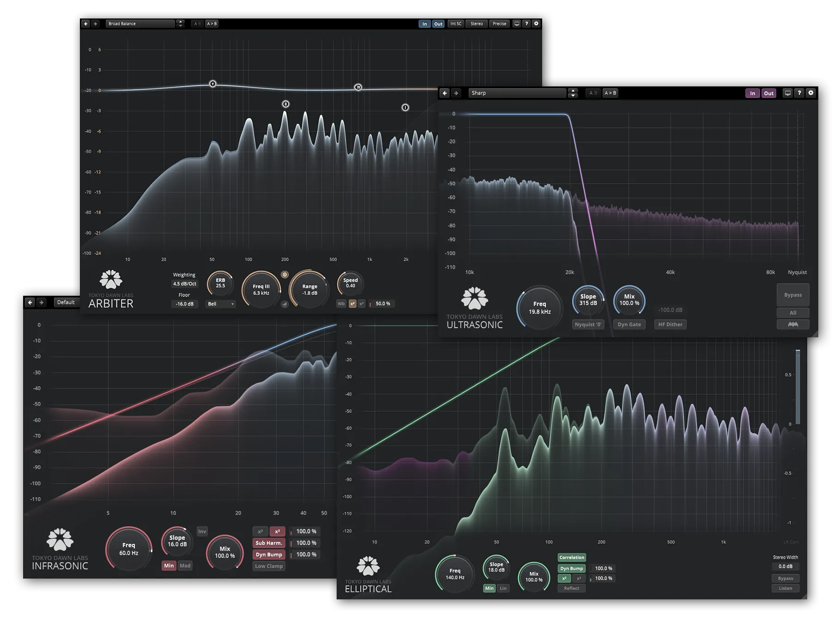Click Ultrasonic's undo arrow icon
The image size is (840, 622).
pos(445,93)
